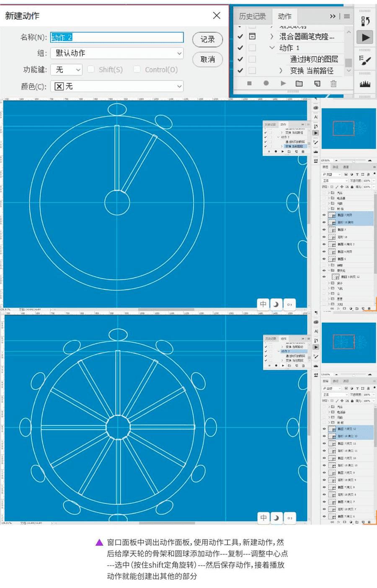Click the 名称 input field
The image size is (377, 588).
click(x=117, y=37)
